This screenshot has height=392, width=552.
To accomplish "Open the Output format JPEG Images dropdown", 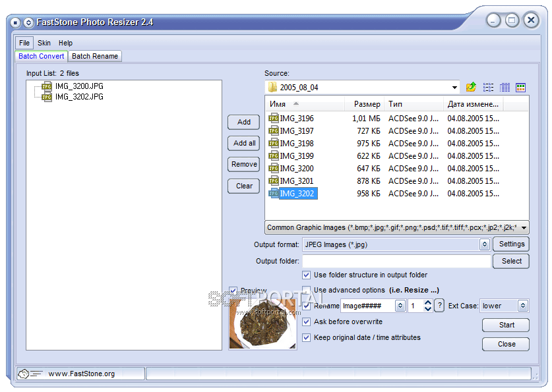I will tap(485, 244).
